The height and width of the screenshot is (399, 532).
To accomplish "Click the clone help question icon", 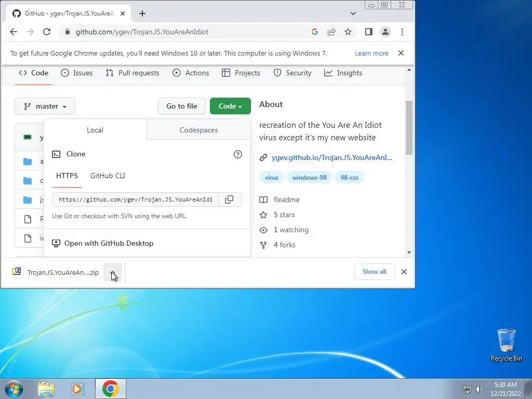I will (238, 154).
